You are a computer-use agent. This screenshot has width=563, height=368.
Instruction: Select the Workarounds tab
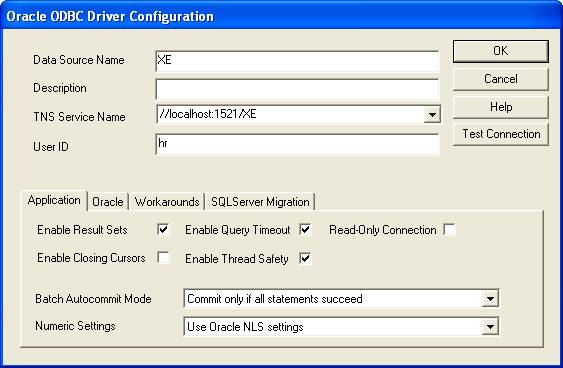click(x=167, y=202)
